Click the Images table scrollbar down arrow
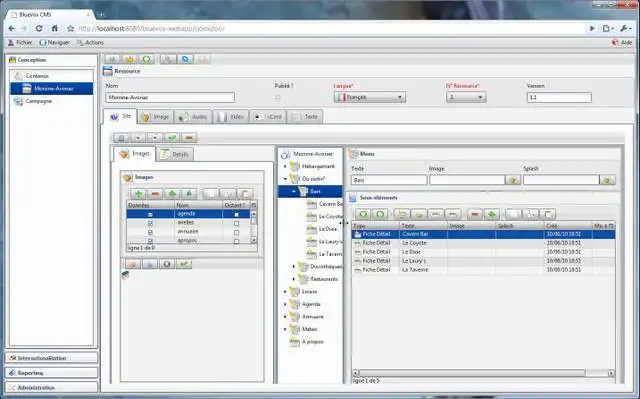Image resolution: width=640 pixels, height=399 pixels. pos(254,240)
